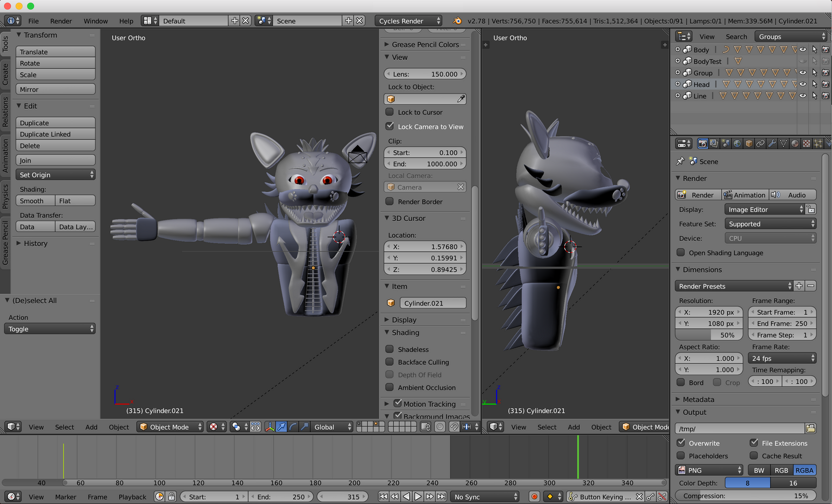
Task: Hide the Body object in outliner
Action: pos(803,50)
